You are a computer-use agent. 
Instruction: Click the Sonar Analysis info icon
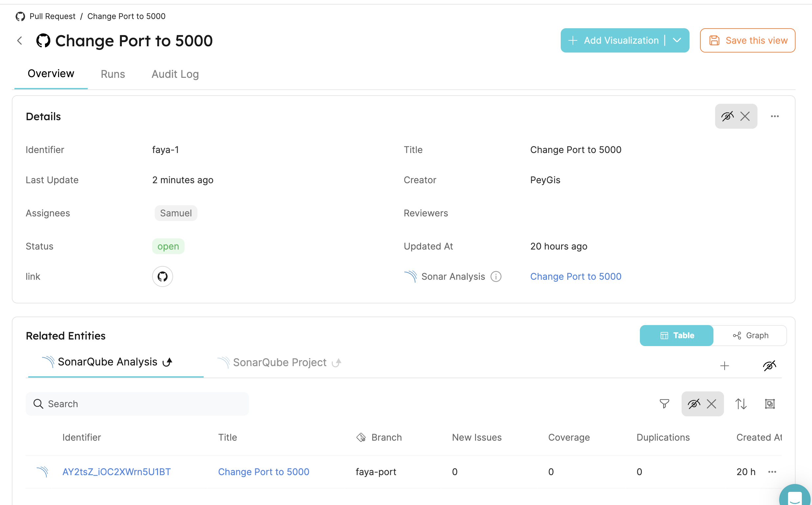[496, 276]
